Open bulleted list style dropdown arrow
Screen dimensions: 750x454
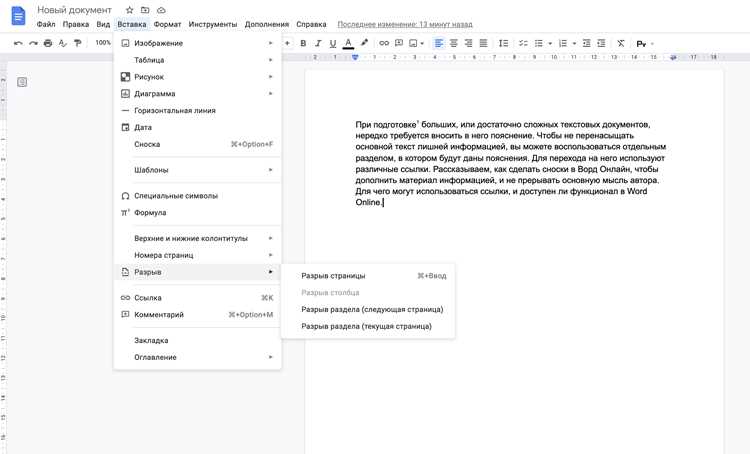click(x=550, y=44)
